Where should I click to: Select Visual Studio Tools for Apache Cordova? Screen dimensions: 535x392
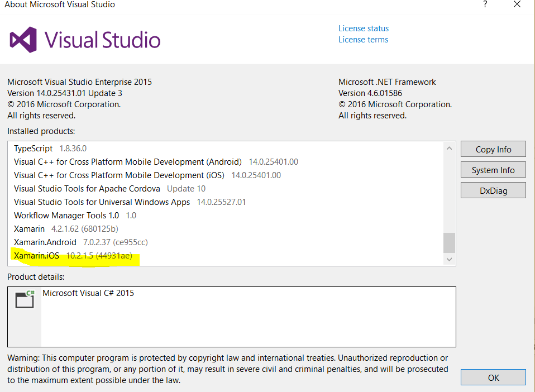click(x=225, y=189)
